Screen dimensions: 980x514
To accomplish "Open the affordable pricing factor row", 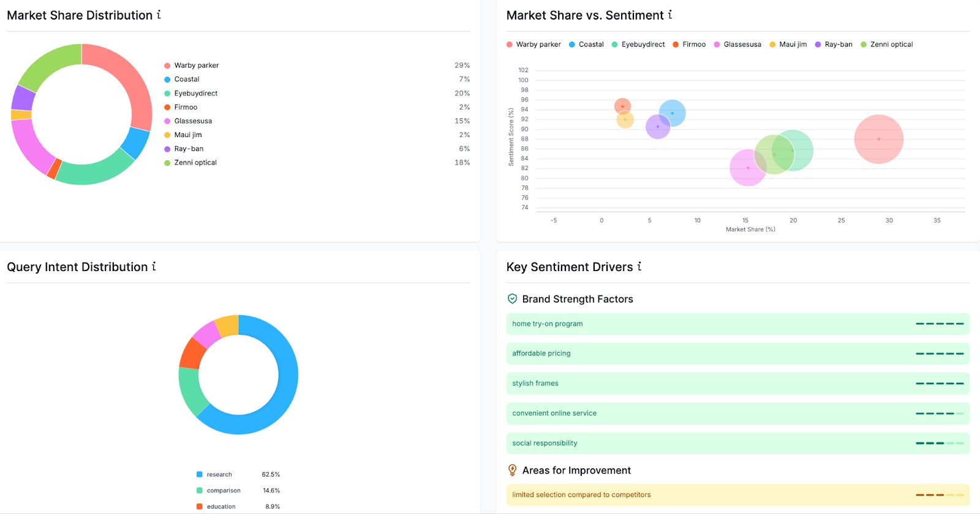I will click(738, 354).
